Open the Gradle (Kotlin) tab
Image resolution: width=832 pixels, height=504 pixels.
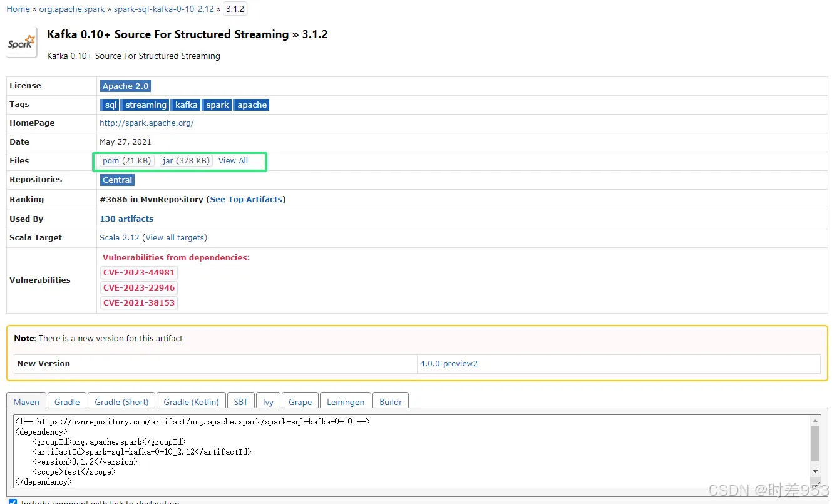(x=190, y=401)
